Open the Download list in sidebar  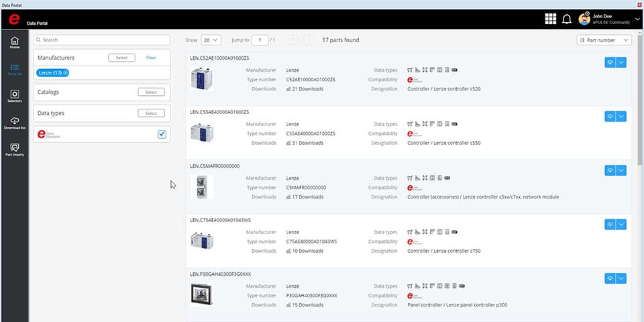pos(14,122)
